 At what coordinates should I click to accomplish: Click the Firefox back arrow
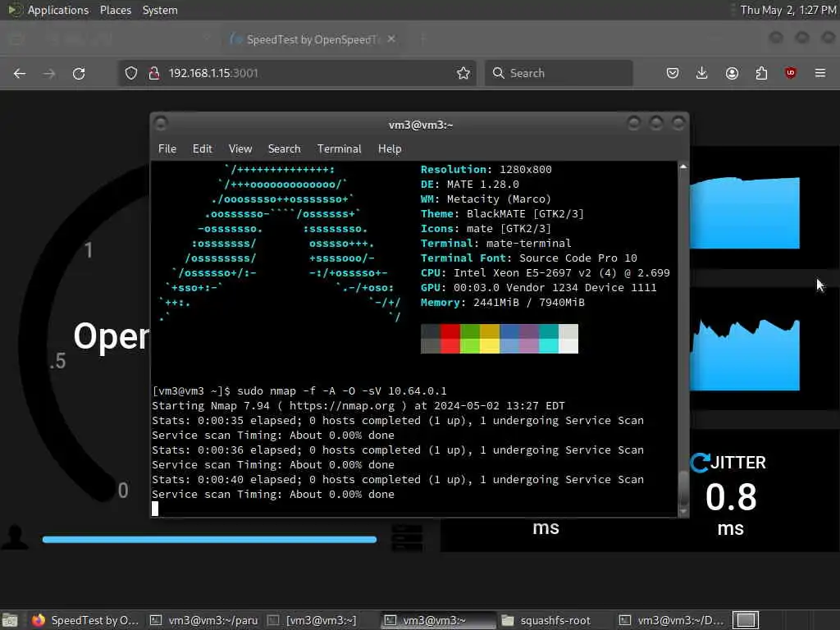(20, 73)
